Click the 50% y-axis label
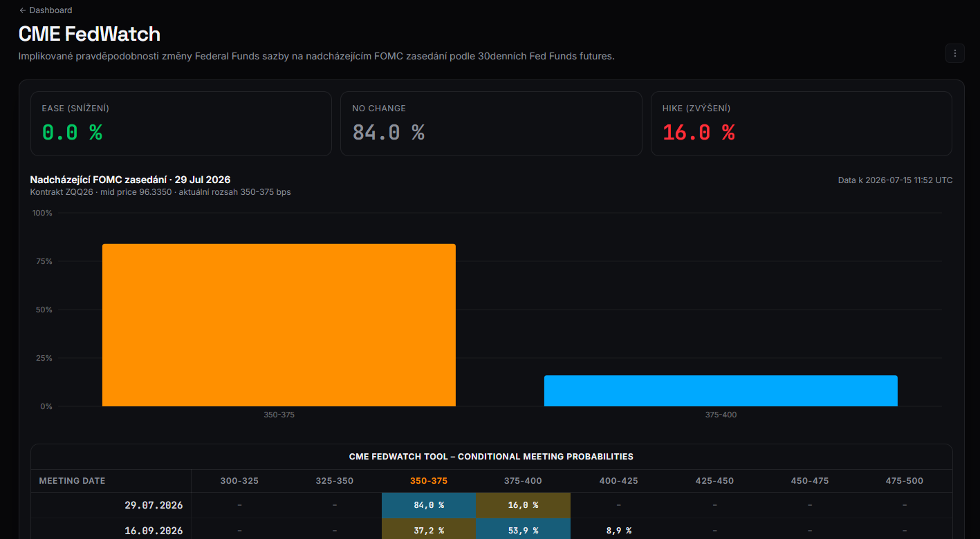The image size is (980, 539). (x=44, y=310)
